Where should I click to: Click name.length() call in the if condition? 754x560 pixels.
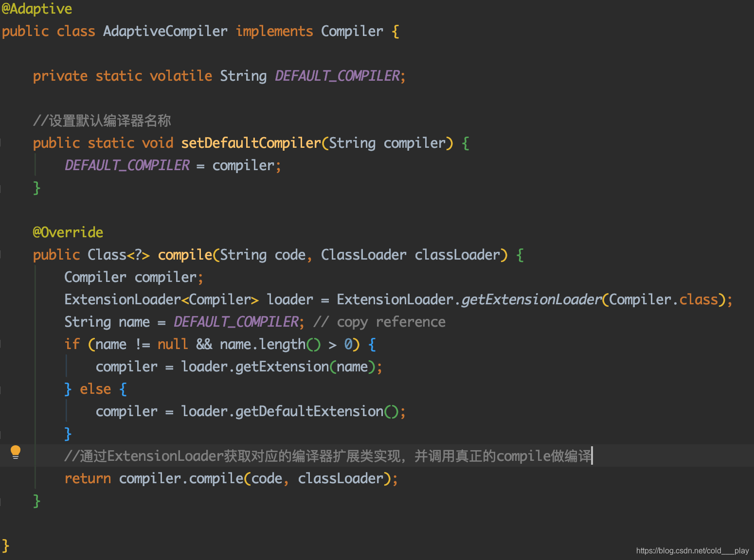pos(270,344)
